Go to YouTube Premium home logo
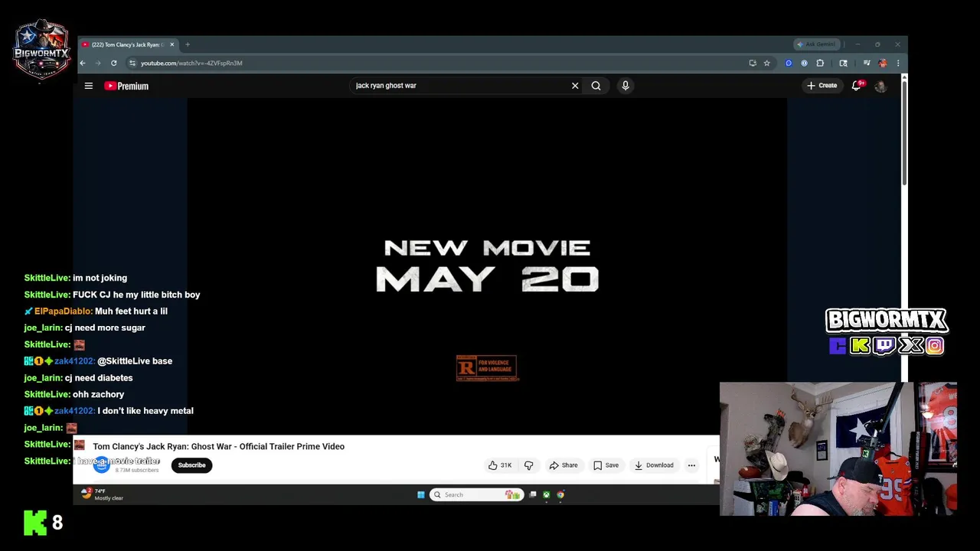Screen dimensions: 980x551 [126, 86]
